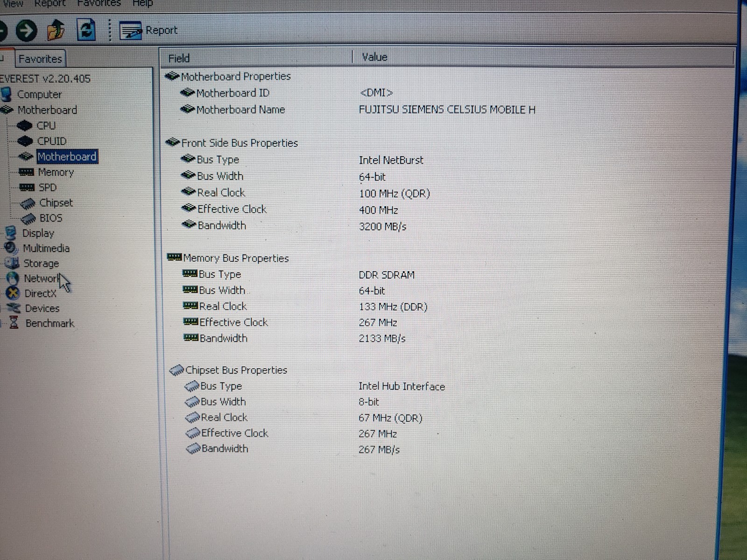
Task: Open the Report toolbar button
Action: tap(148, 30)
